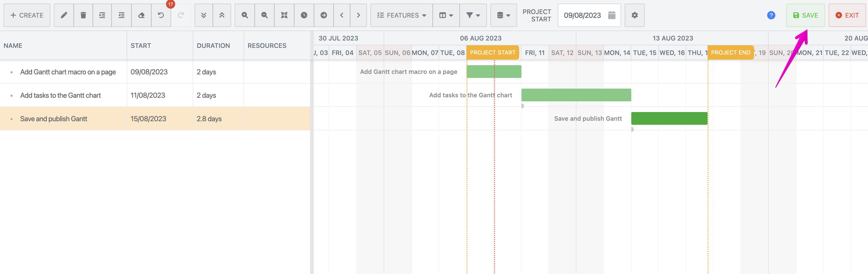Collapse all task rows
The height and width of the screenshot is (274, 868).
[203, 15]
